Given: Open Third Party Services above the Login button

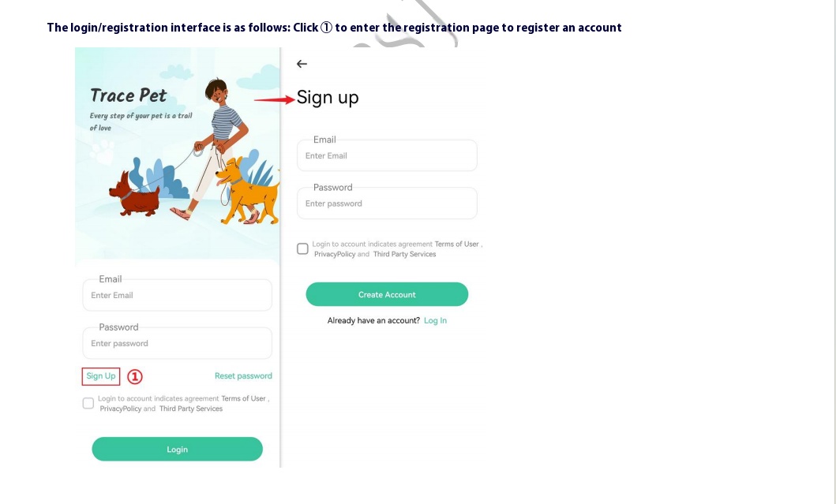Looking at the screenshot, I should (x=191, y=409).
